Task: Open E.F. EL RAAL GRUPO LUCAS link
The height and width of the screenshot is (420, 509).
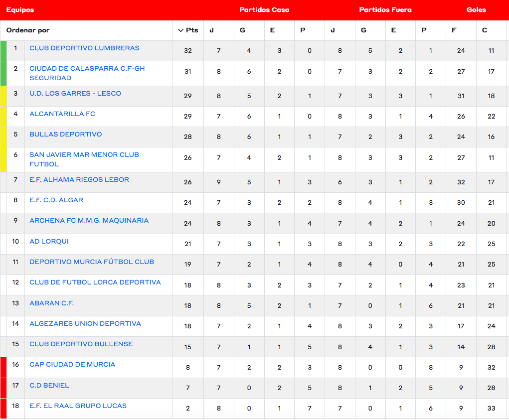Action: [78, 406]
